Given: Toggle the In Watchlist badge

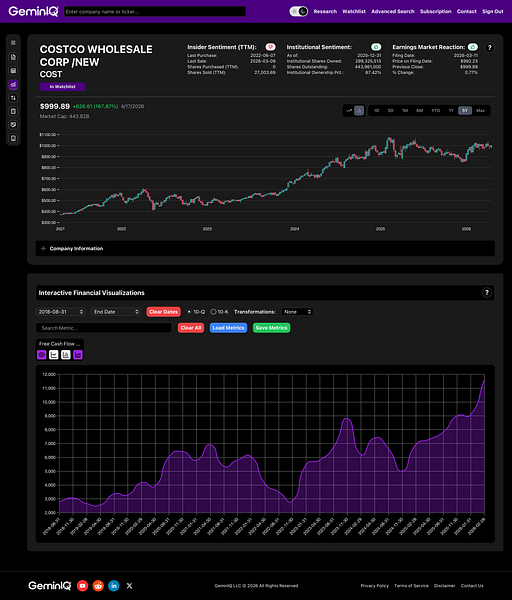Looking at the screenshot, I should pos(62,87).
